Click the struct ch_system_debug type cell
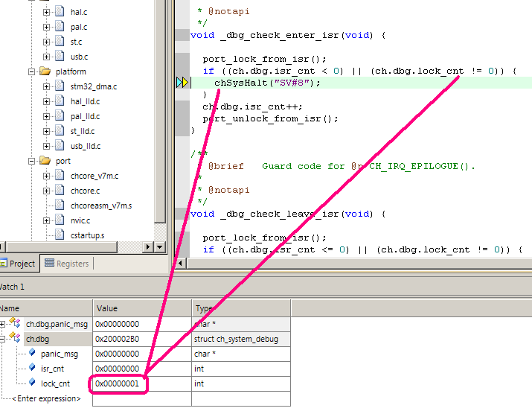This screenshot has height=414, width=532. (x=241, y=339)
